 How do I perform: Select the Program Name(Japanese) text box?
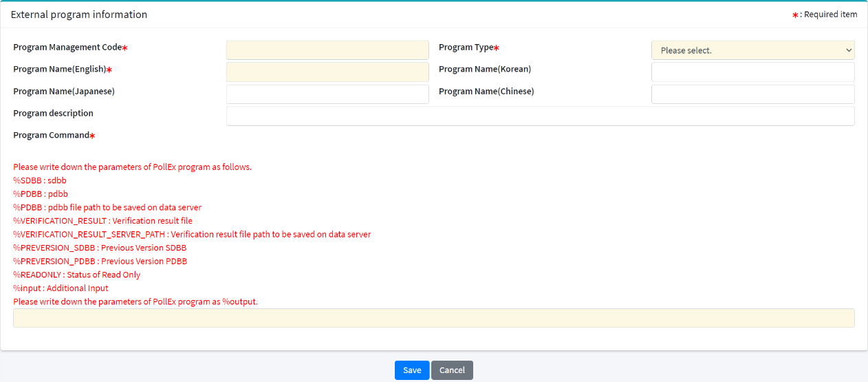click(327, 94)
